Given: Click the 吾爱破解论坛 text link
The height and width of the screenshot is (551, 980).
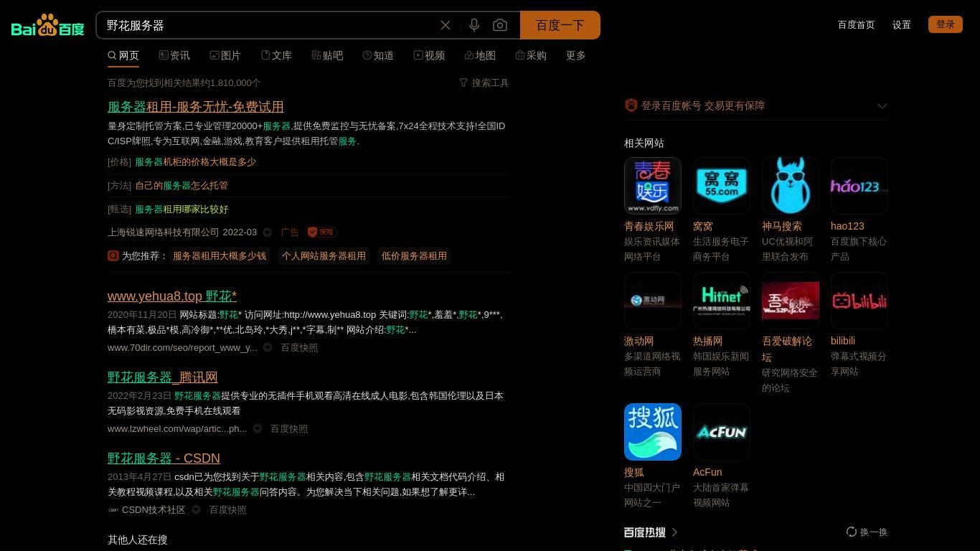Looking at the screenshot, I should point(787,349).
